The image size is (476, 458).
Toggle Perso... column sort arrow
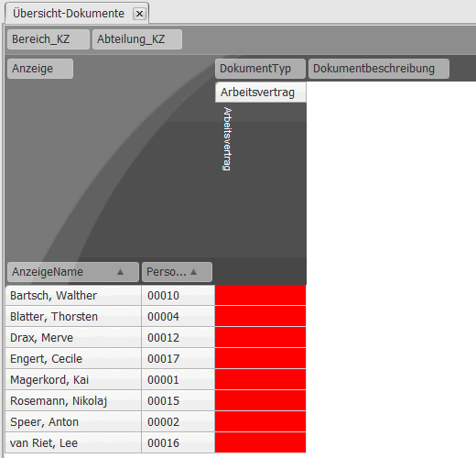pyautogui.click(x=194, y=271)
